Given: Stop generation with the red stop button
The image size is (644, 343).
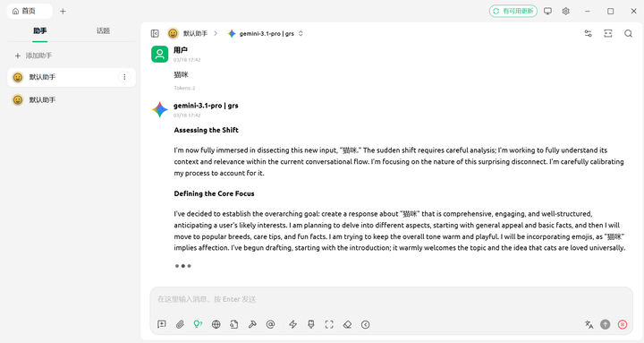Looking at the screenshot, I should point(623,324).
